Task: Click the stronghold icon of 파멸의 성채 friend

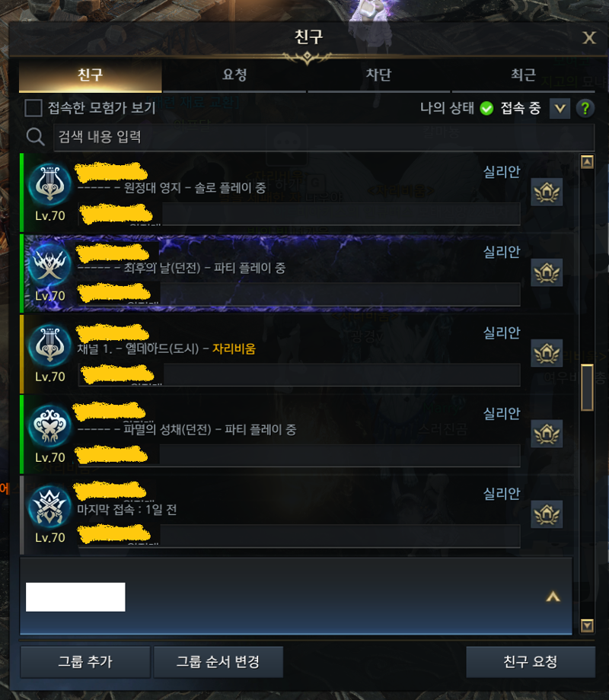Action: (547, 434)
